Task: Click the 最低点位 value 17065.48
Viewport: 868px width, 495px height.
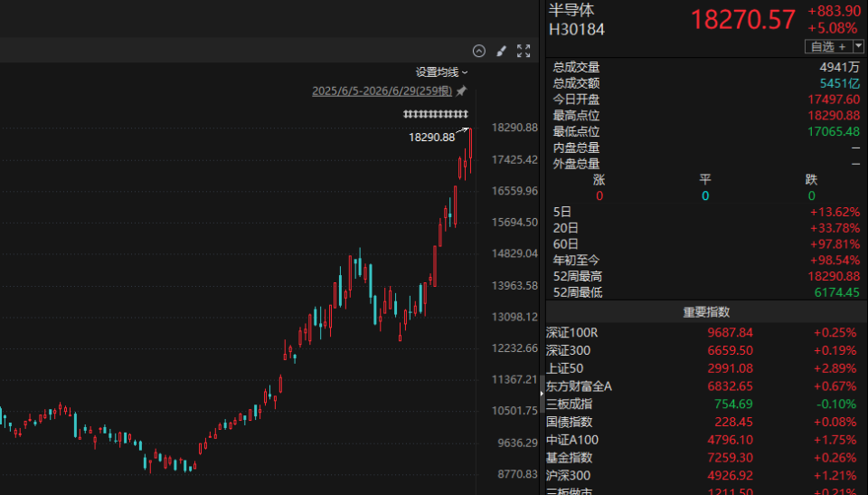Action: point(834,131)
